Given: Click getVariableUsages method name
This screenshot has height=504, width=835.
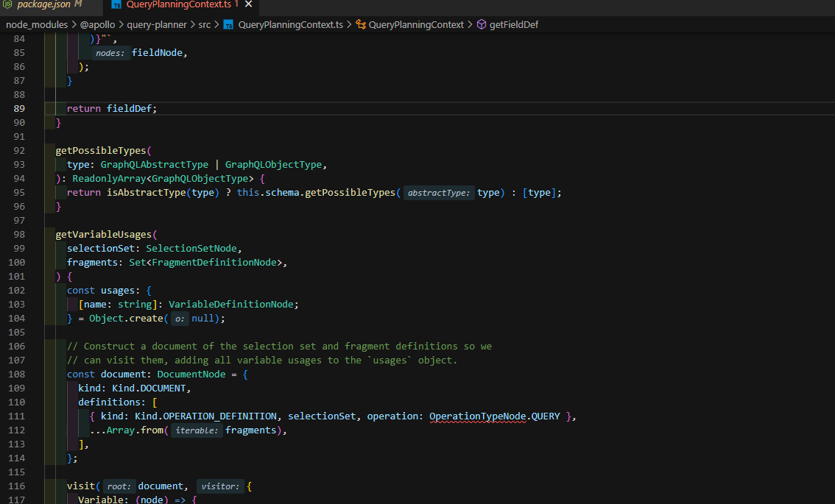Looking at the screenshot, I should [x=104, y=234].
